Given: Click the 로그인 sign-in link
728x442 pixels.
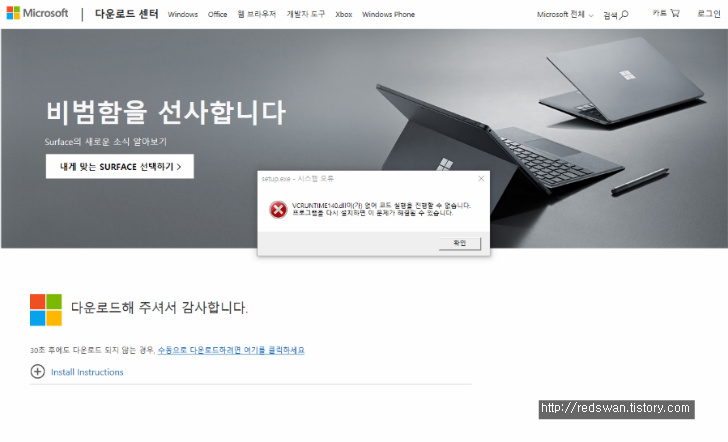Looking at the screenshot, I should (x=708, y=14).
